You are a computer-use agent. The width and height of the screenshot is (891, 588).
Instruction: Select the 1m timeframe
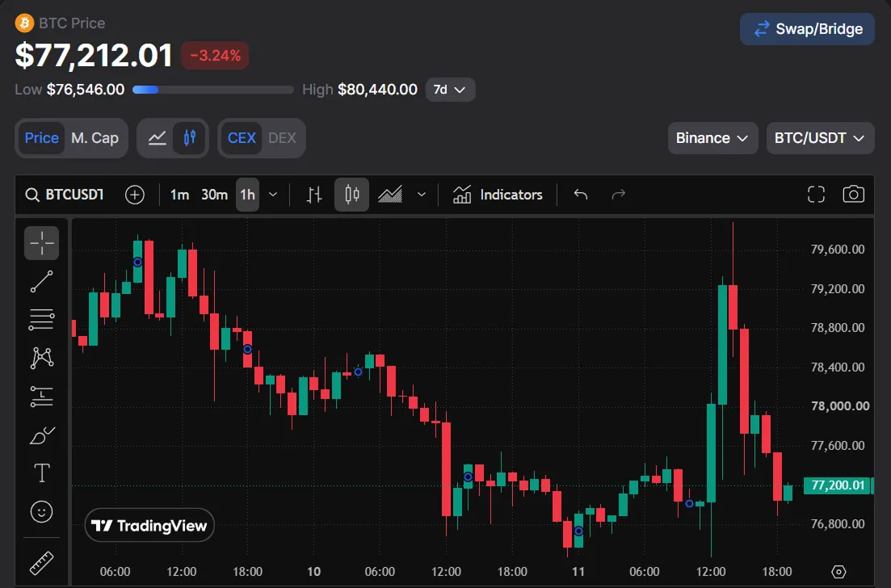tap(179, 195)
